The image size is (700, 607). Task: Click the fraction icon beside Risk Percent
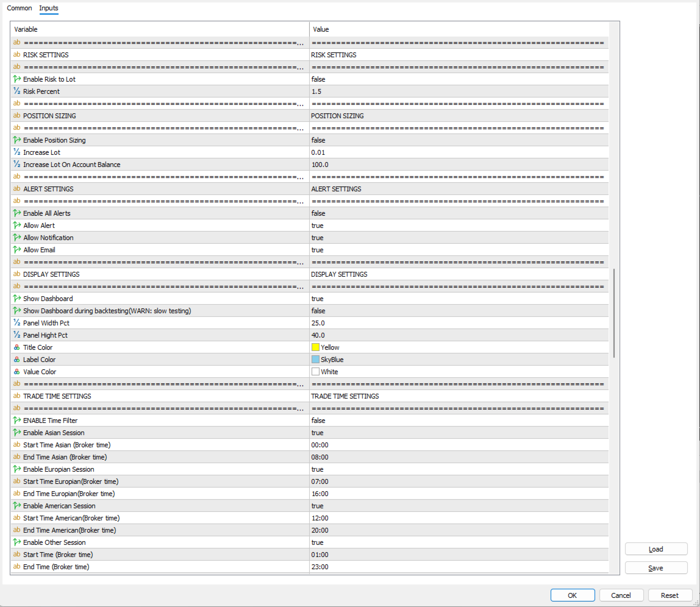(x=17, y=91)
